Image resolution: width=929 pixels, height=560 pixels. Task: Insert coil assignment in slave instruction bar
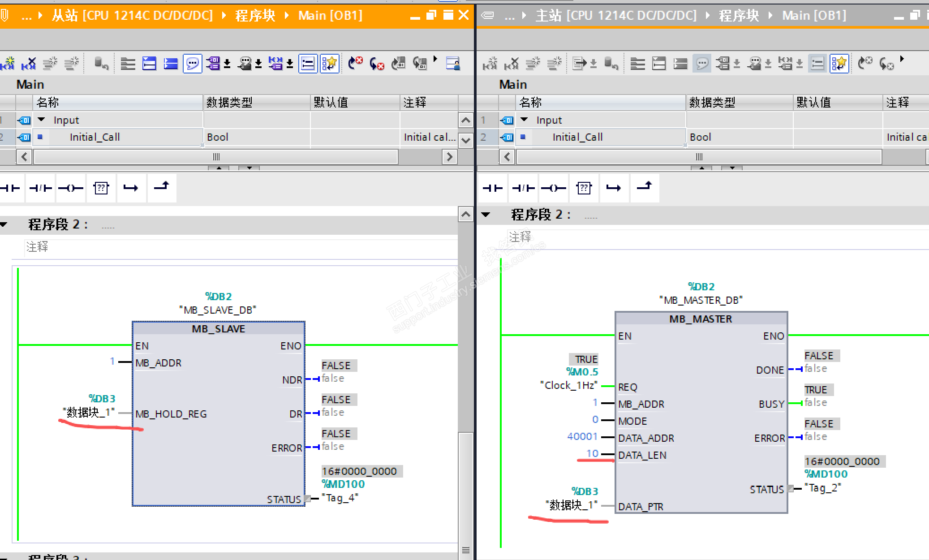(x=71, y=188)
